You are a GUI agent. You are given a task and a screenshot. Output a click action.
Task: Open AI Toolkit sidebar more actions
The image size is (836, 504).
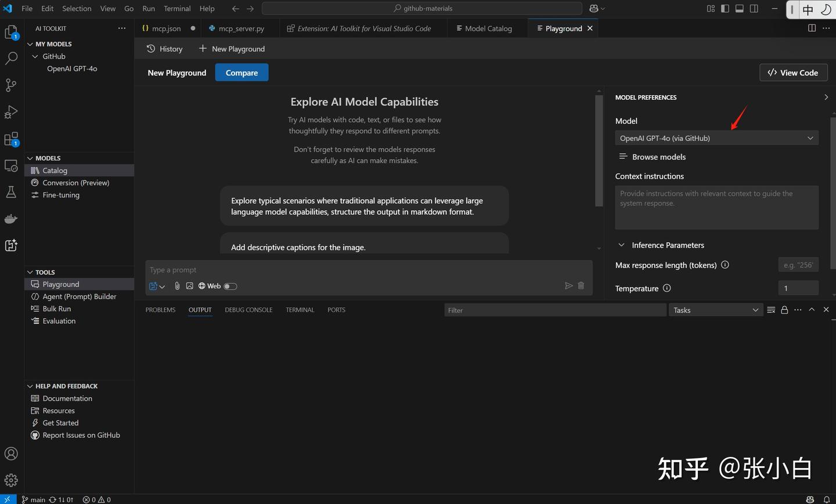pyautogui.click(x=121, y=28)
